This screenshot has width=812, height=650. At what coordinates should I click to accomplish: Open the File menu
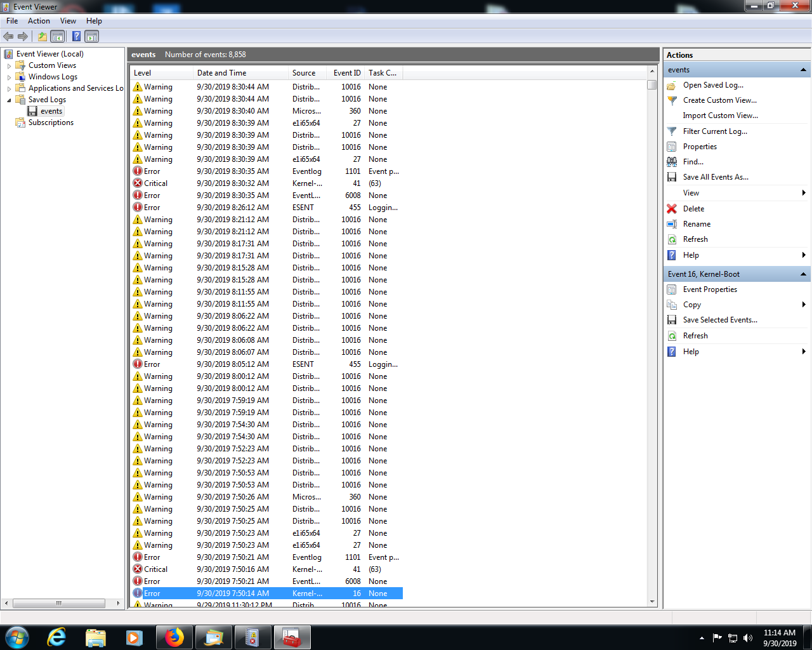pyautogui.click(x=12, y=21)
